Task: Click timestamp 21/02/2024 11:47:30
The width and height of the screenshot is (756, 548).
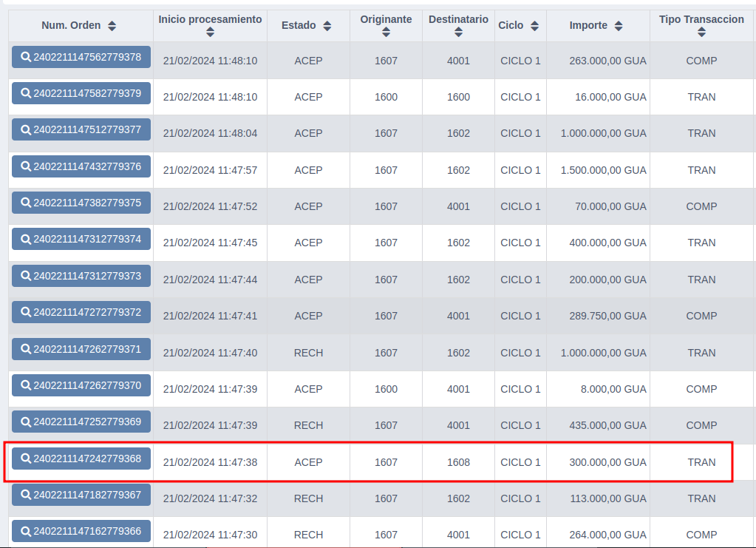Action: click(x=210, y=535)
